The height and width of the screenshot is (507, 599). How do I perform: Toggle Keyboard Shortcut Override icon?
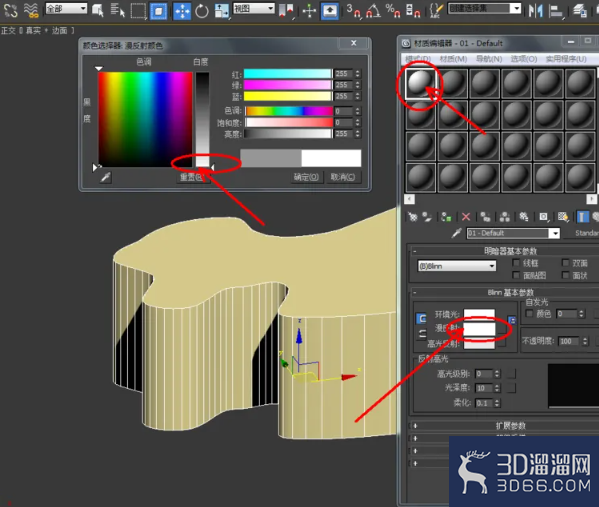point(329,10)
